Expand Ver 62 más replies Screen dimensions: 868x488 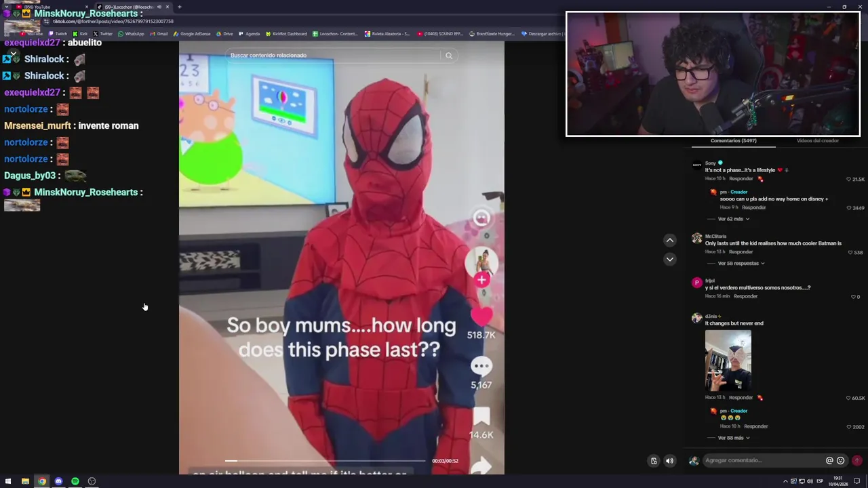tap(734, 219)
